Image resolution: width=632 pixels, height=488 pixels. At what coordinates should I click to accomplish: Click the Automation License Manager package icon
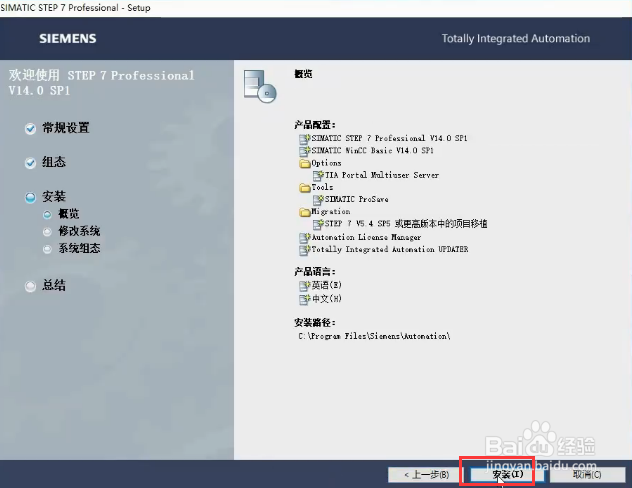(x=305, y=238)
